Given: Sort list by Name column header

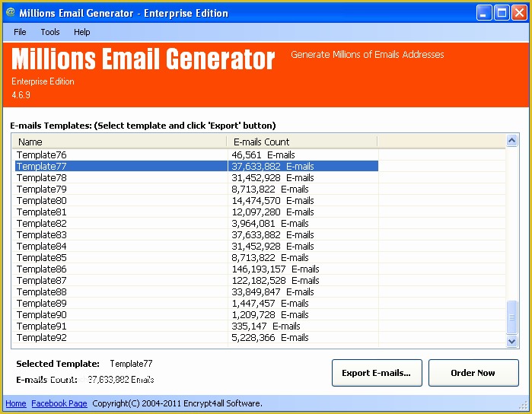Looking at the screenshot, I should tap(119, 142).
